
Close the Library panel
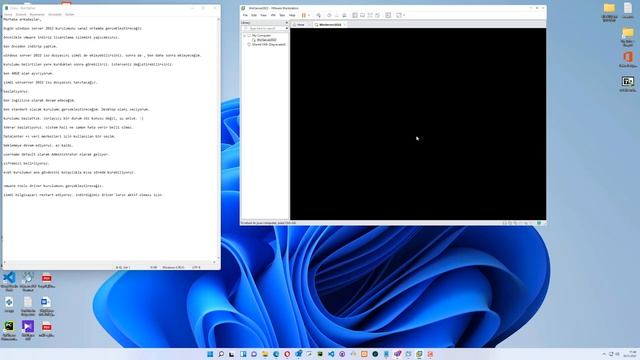point(286,22)
